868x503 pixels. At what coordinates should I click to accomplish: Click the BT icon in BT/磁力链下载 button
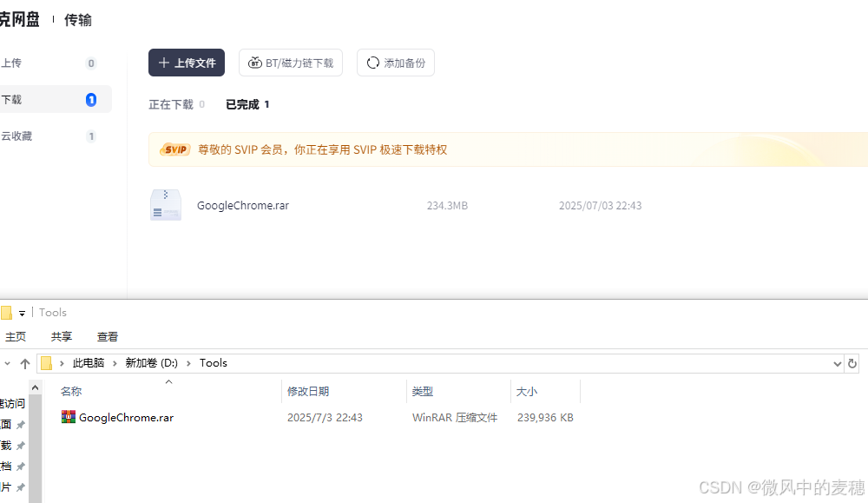point(254,63)
